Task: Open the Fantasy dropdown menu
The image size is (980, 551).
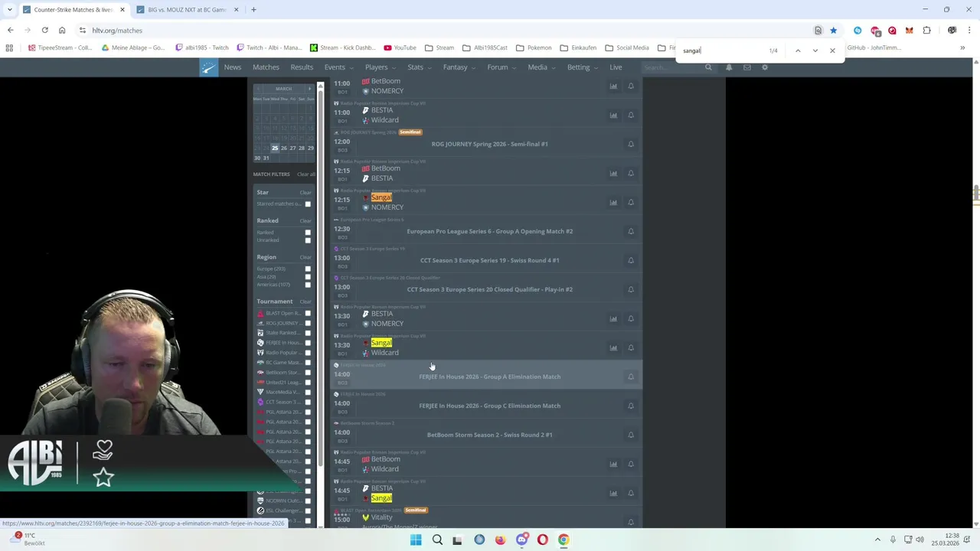Action: click(x=458, y=67)
